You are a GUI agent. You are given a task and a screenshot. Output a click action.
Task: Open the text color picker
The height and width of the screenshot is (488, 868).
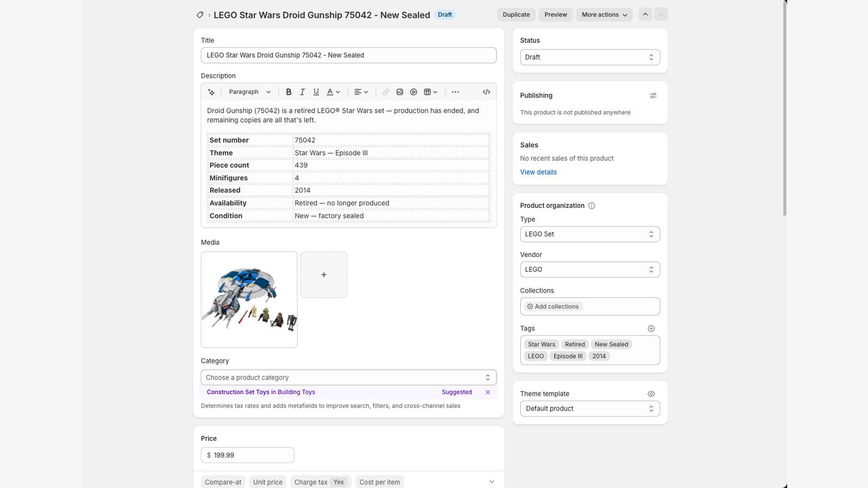click(333, 92)
